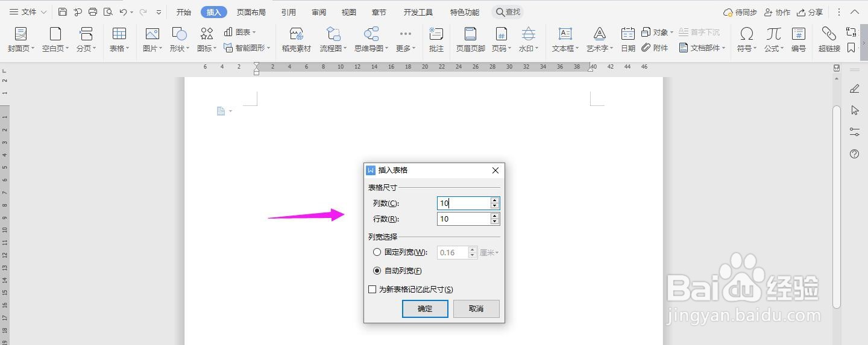Click the shapes (形状) icon
The width and height of the screenshot is (868, 345).
click(179, 34)
